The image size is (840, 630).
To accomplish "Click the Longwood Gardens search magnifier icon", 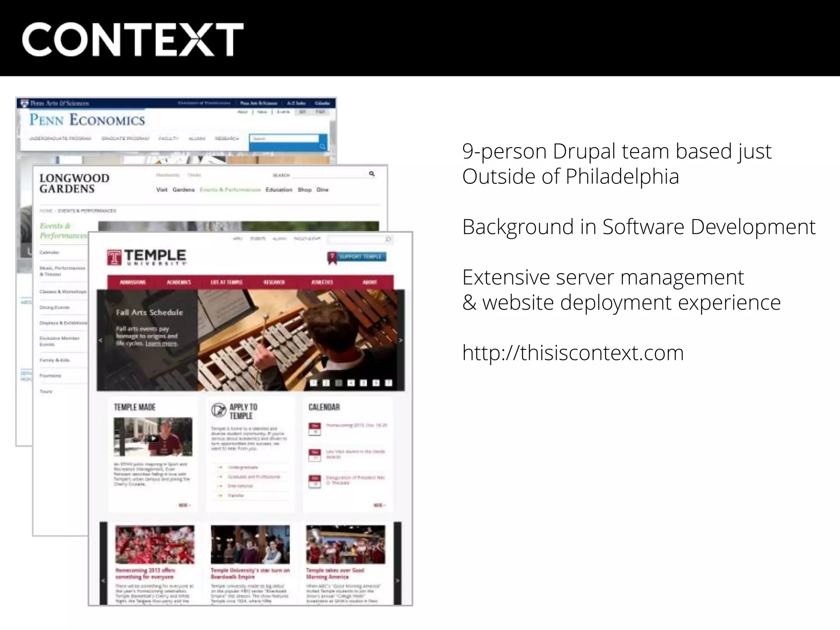I will click(x=372, y=174).
